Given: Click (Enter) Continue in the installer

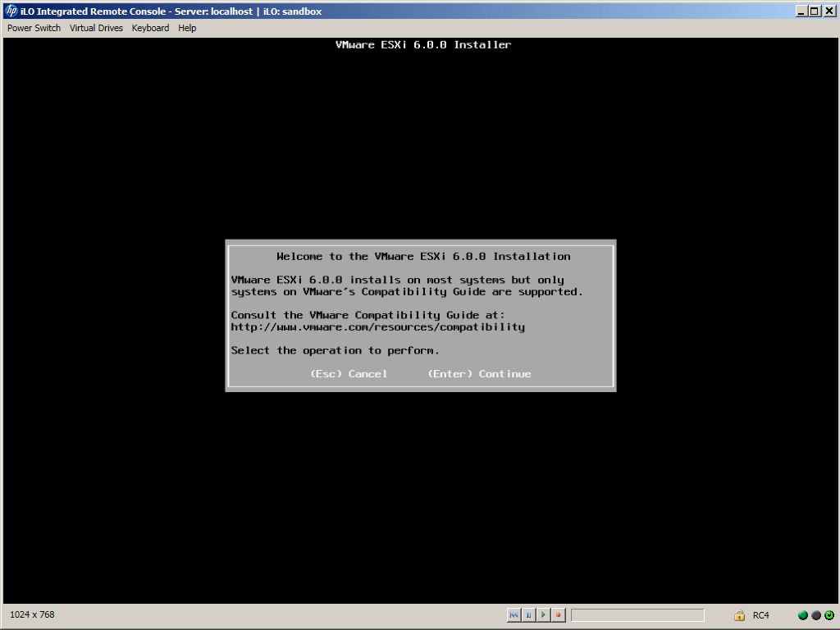Looking at the screenshot, I should [x=479, y=374].
